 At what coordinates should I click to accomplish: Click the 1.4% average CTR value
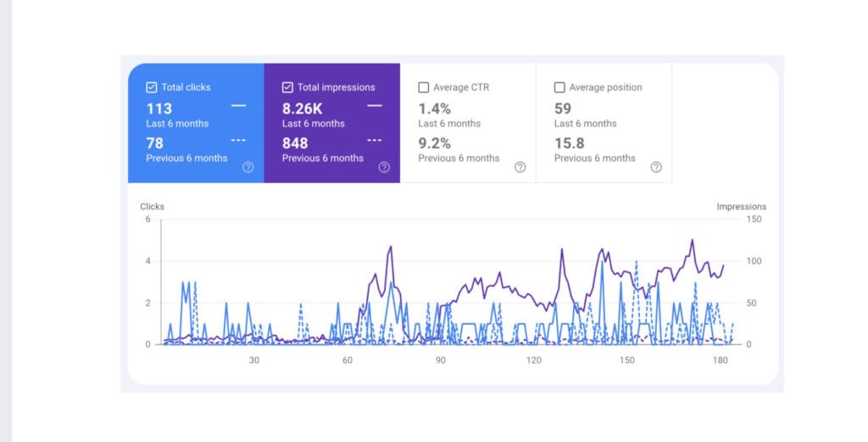435,109
